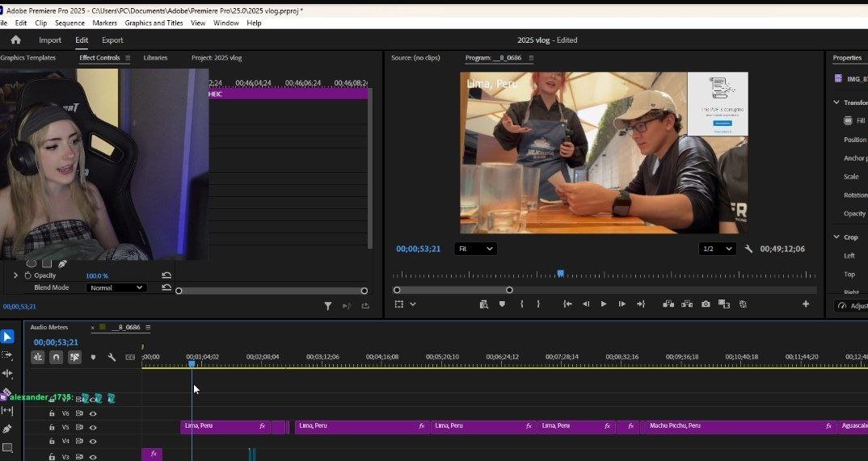Click the Program monitor playhead marker
Screen dimensions: 868x461
(560, 273)
